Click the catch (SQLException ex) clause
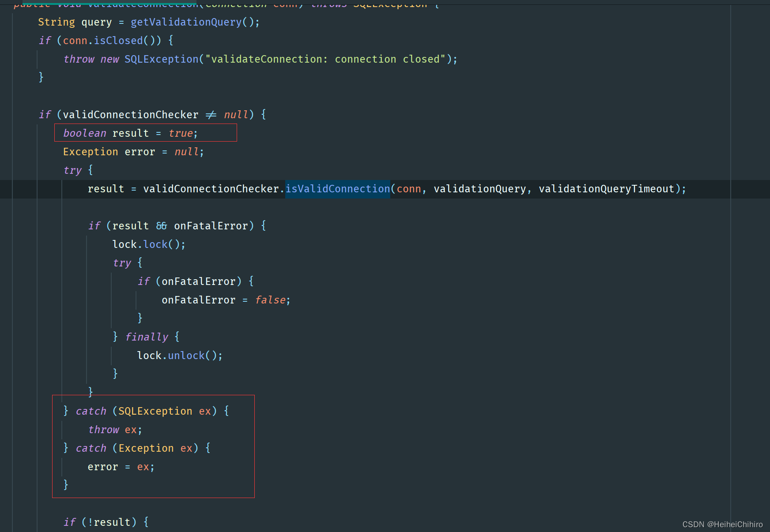This screenshot has height=532, width=770. (146, 411)
